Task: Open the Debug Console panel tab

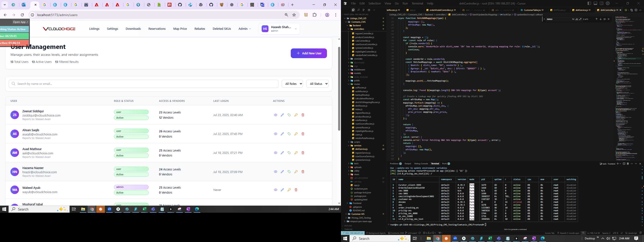Action: pyautogui.click(x=421, y=164)
